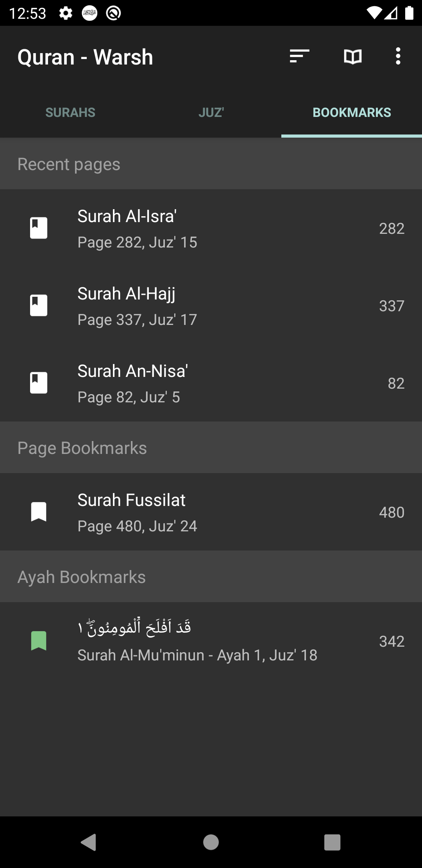422x868 pixels.
Task: Select the Bookmarks tab
Action: coord(352,113)
